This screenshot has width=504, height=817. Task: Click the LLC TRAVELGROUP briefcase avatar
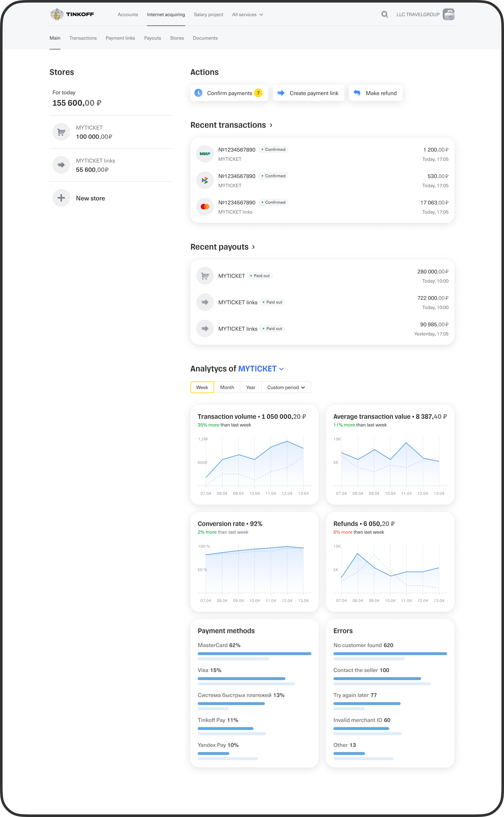click(448, 14)
